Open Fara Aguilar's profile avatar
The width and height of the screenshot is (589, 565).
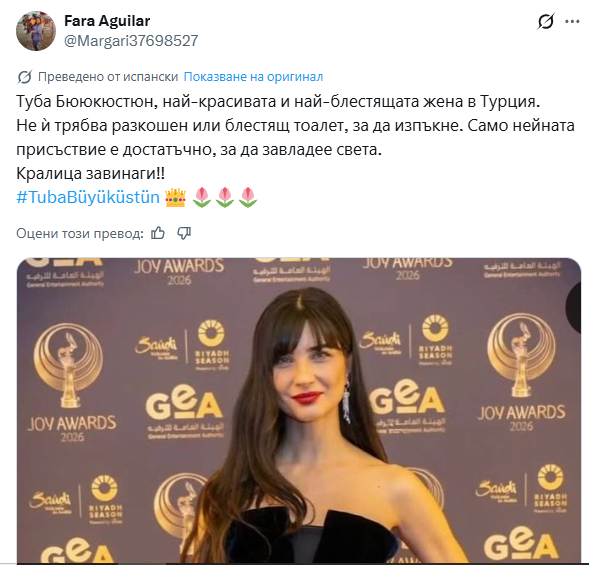click(36, 31)
